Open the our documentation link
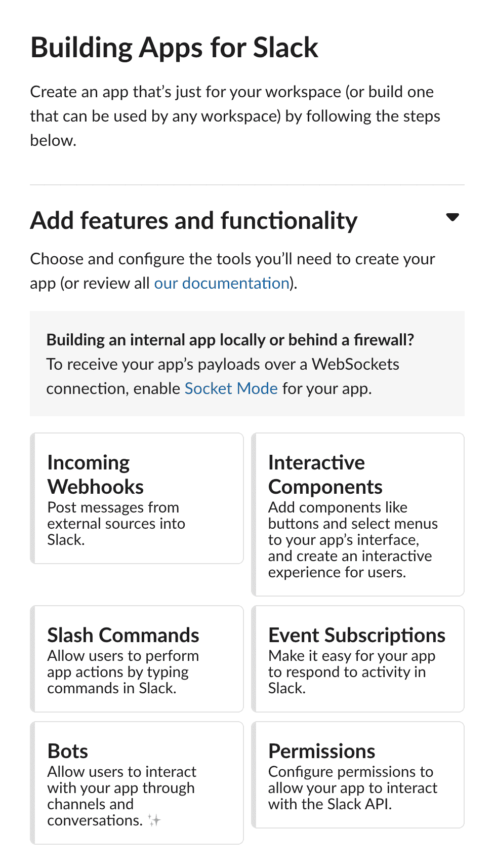Screen dimensions: 494x868 point(222,283)
